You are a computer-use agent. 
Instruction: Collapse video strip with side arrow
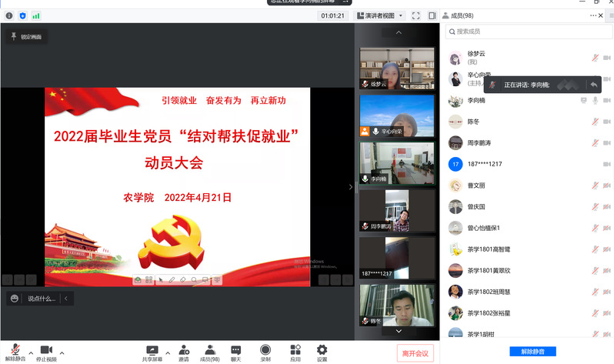coord(350,187)
